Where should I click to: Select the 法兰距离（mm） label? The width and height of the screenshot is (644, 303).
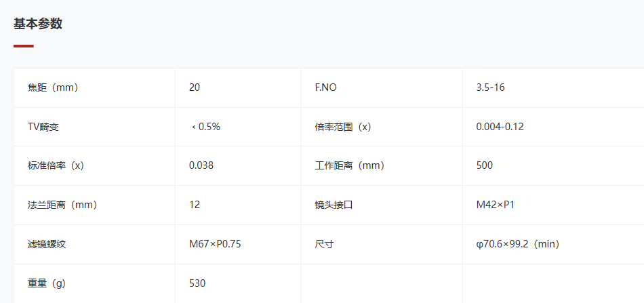[x=63, y=205]
